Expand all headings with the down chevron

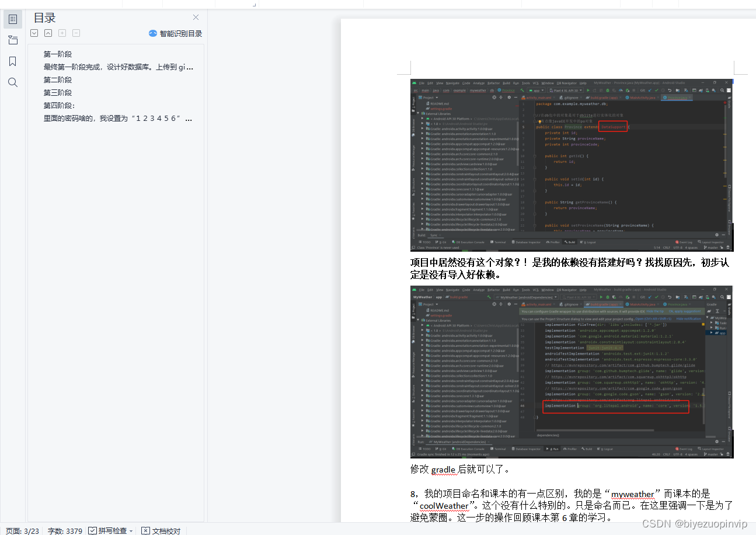click(34, 33)
